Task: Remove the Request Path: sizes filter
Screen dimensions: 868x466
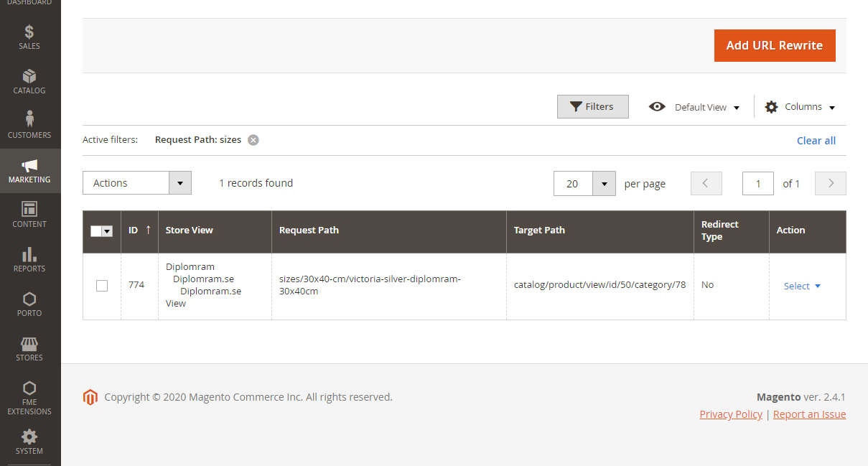Action: pos(253,140)
